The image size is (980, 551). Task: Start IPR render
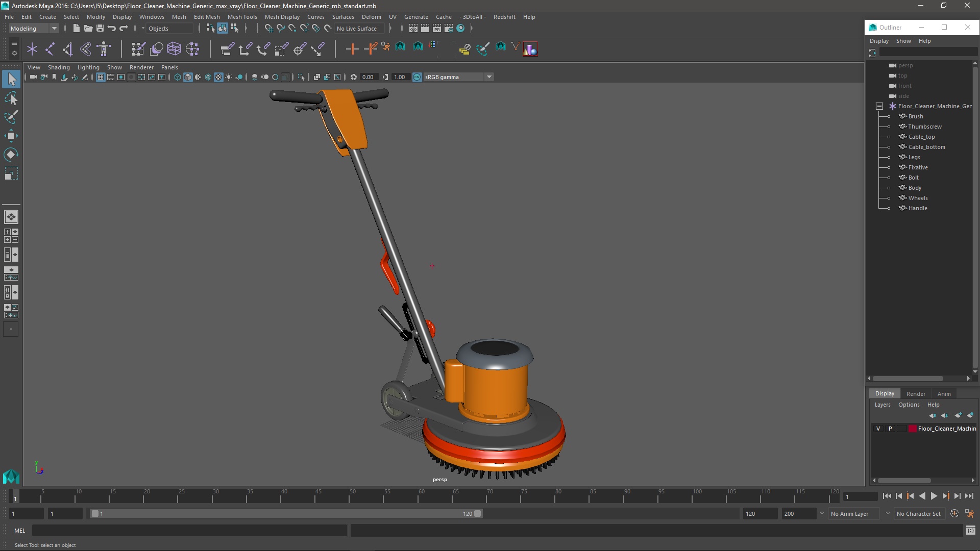click(x=437, y=29)
